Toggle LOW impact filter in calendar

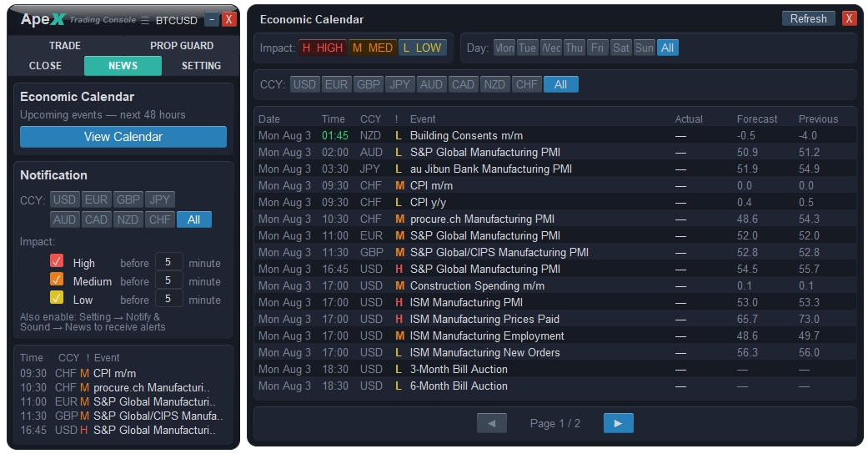coord(423,48)
